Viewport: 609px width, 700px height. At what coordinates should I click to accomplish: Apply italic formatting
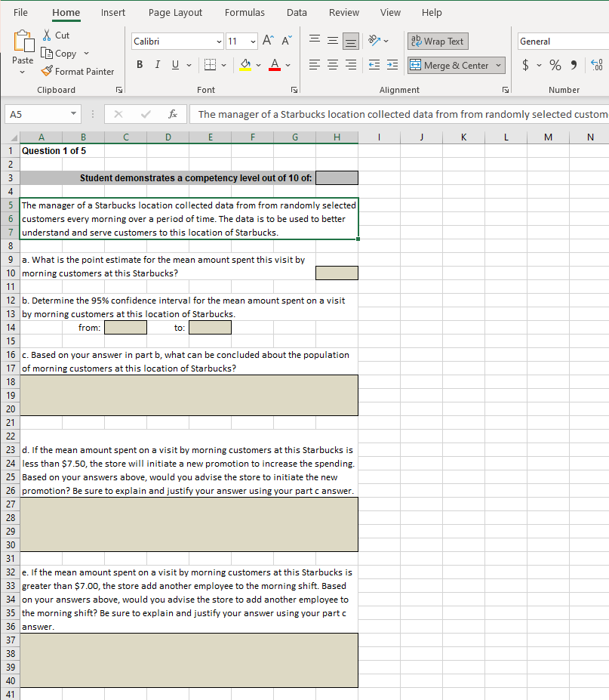click(x=156, y=65)
